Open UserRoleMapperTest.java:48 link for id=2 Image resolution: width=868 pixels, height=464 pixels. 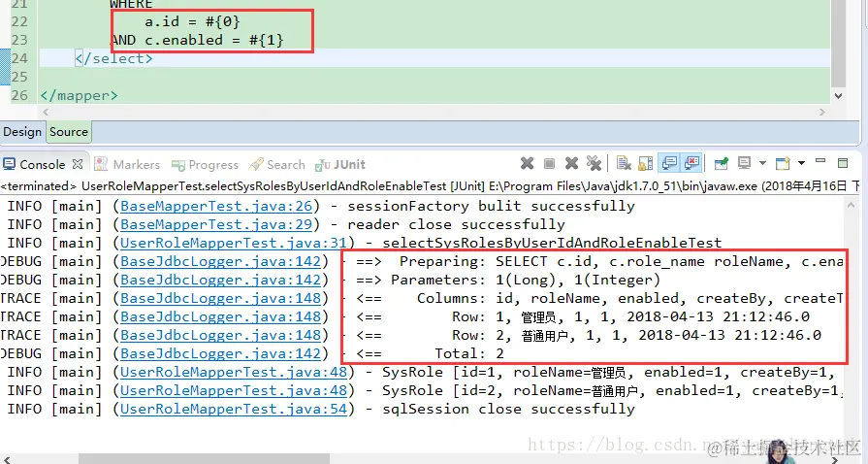(x=234, y=390)
